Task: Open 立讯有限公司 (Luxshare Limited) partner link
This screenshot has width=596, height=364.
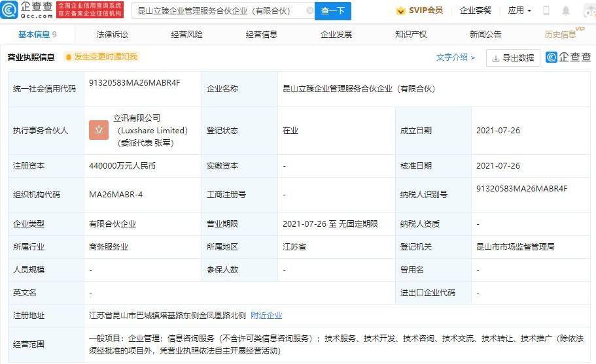Action: [x=152, y=124]
